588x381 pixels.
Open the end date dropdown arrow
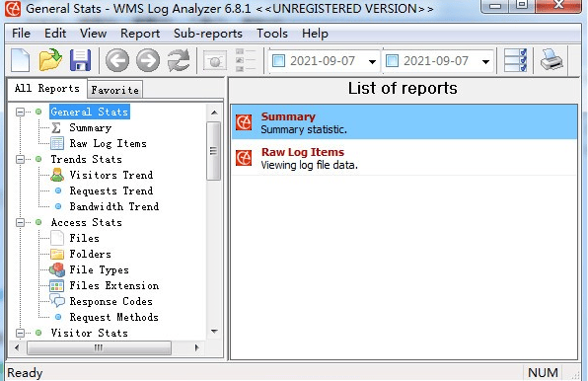click(x=485, y=61)
